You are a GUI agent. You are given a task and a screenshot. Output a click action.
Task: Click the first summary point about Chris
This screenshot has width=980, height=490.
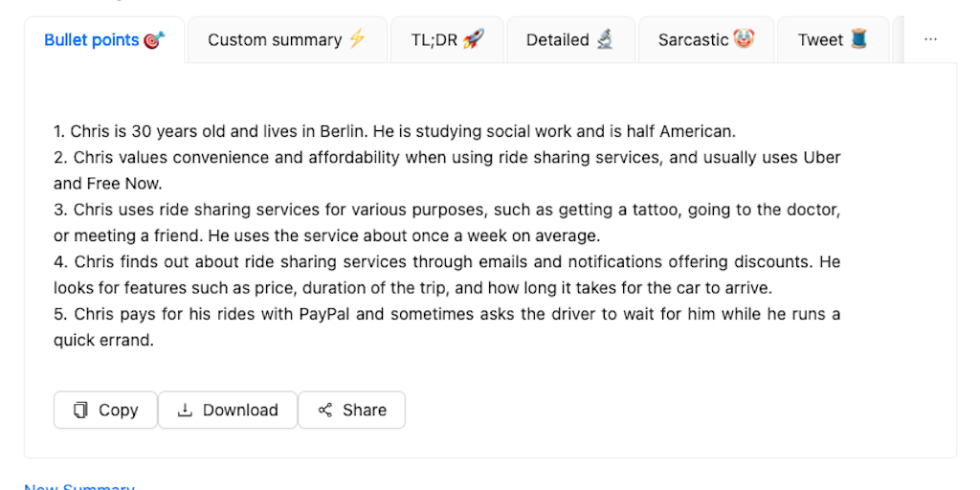tap(394, 131)
